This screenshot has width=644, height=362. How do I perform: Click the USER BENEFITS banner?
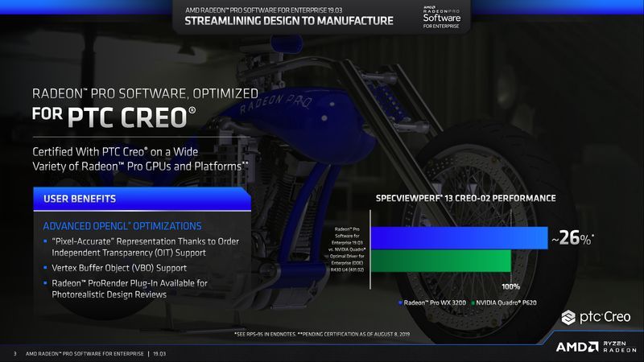(142, 199)
